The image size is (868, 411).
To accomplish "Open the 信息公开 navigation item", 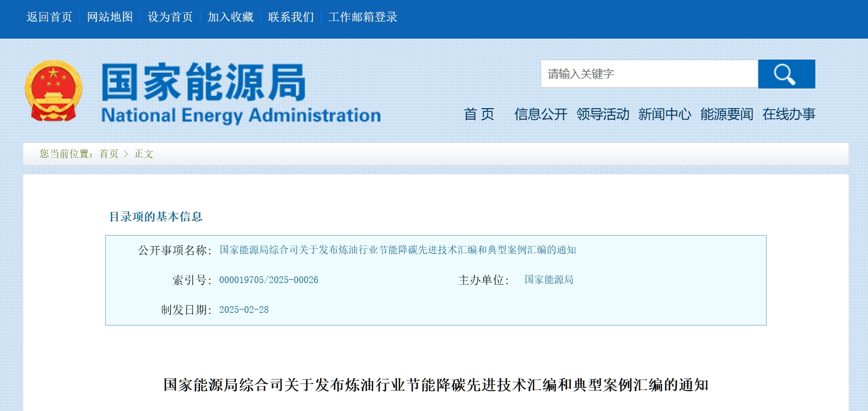I will (x=541, y=114).
